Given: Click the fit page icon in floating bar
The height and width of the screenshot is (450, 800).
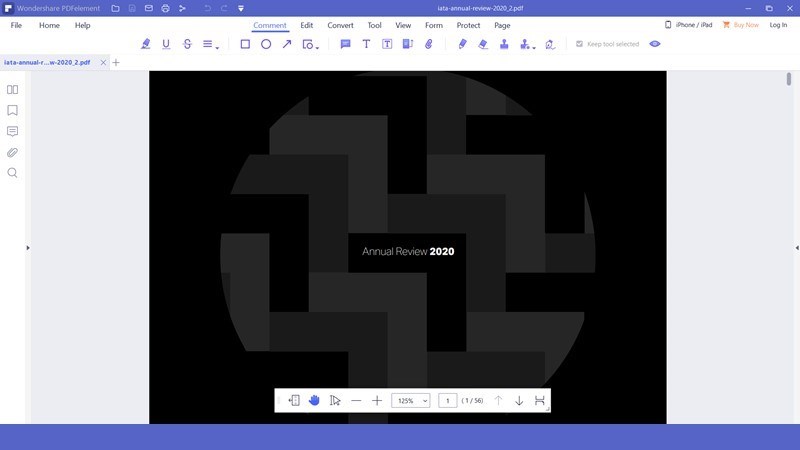Looking at the screenshot, I should (x=294, y=401).
